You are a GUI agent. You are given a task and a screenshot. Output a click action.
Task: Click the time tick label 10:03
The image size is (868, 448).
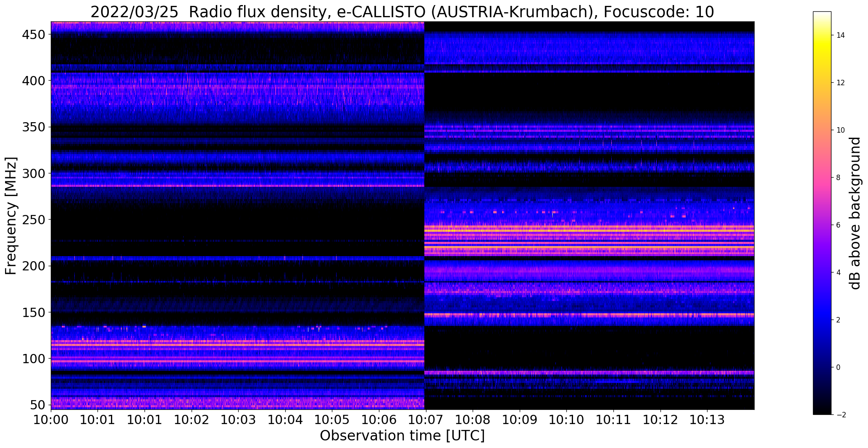click(238, 420)
